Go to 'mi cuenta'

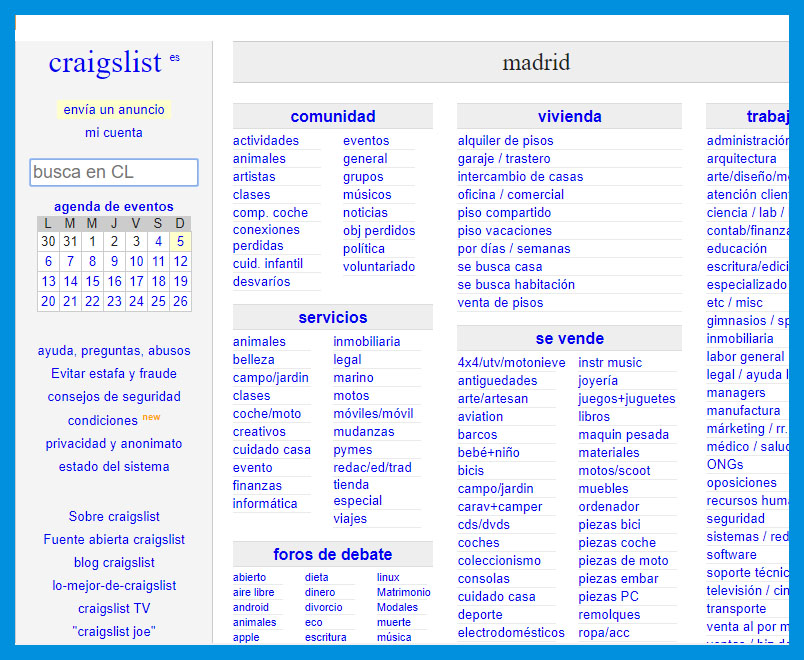[114, 132]
